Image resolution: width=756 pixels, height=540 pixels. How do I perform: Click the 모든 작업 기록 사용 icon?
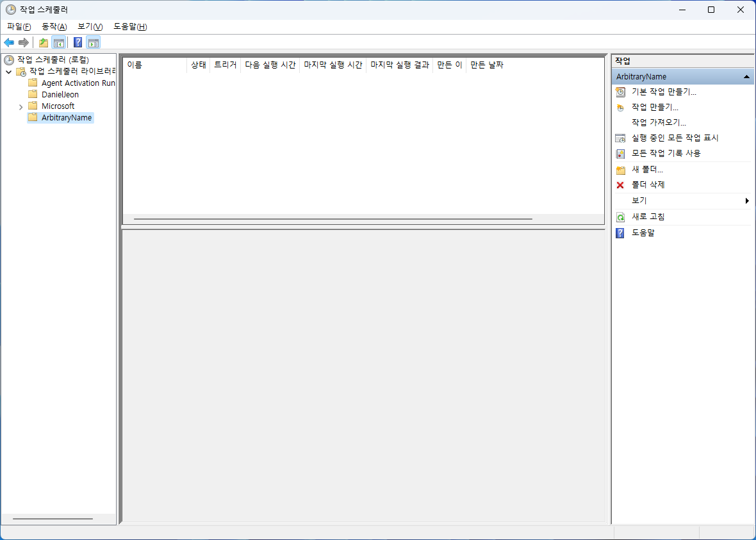pyautogui.click(x=621, y=153)
